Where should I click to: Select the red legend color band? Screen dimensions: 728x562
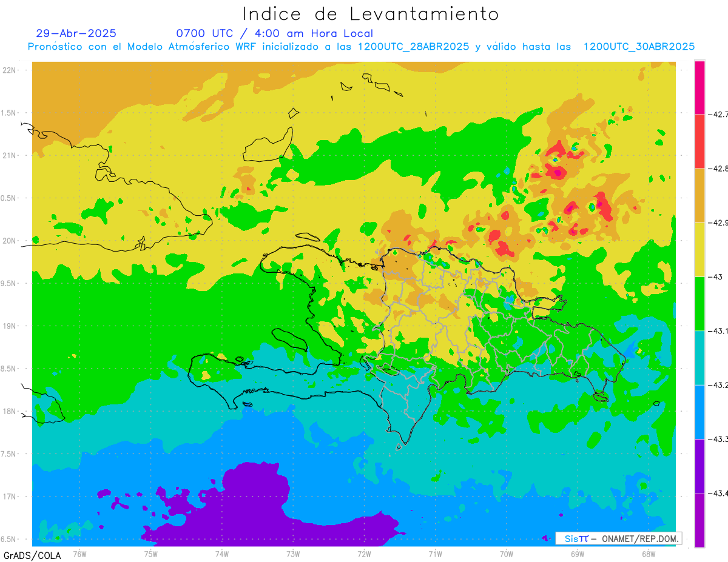pos(699,141)
